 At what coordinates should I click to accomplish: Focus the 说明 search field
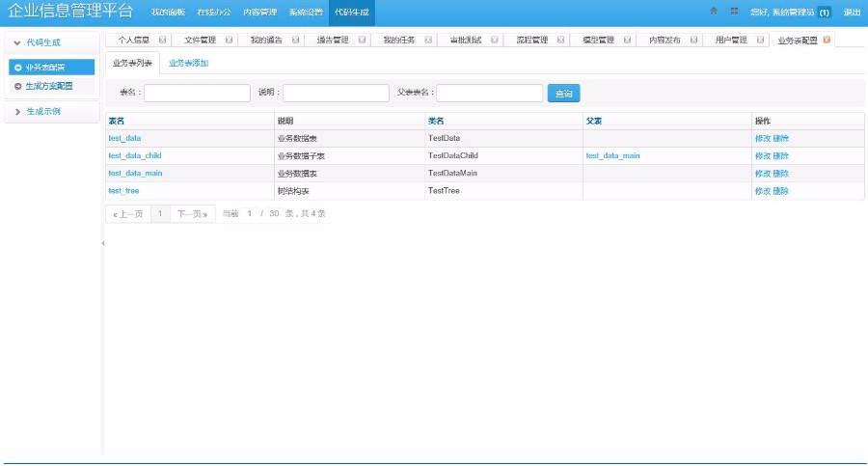[336, 93]
